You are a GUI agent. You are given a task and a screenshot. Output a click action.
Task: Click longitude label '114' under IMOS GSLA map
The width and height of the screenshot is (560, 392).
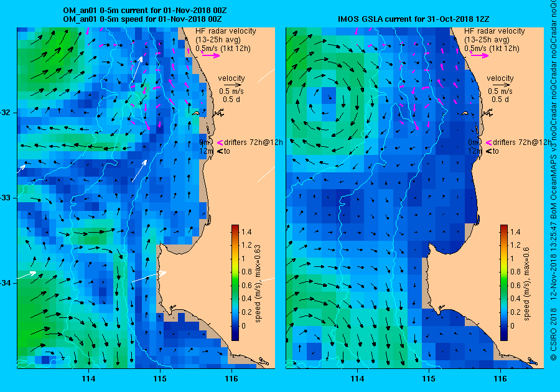(357, 379)
